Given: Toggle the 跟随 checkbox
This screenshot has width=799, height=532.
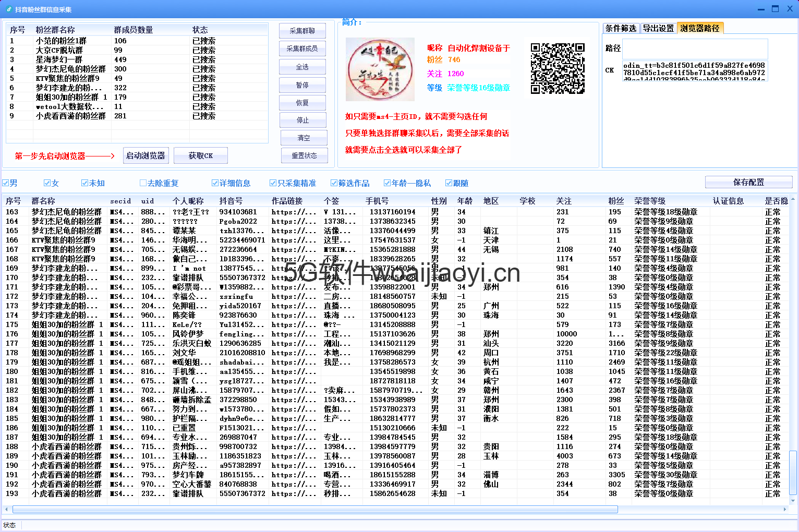Looking at the screenshot, I should (x=457, y=183).
